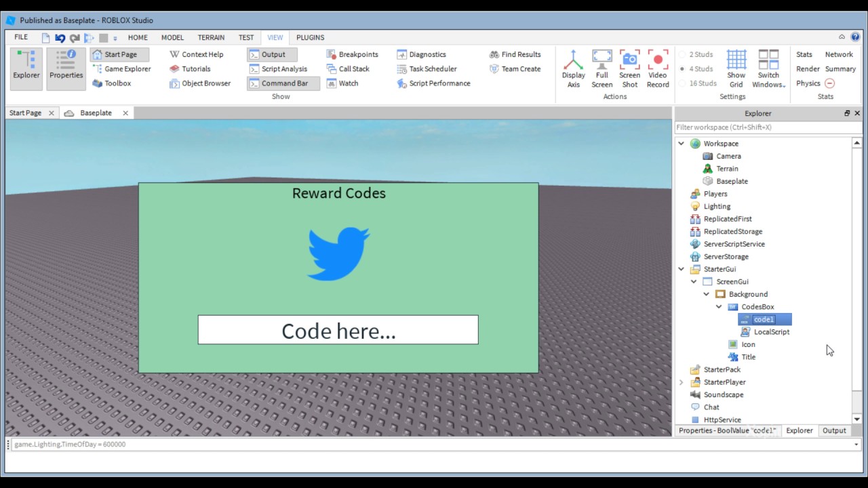Image resolution: width=868 pixels, height=488 pixels.
Task: Toggle Display Axis
Action: (x=574, y=68)
